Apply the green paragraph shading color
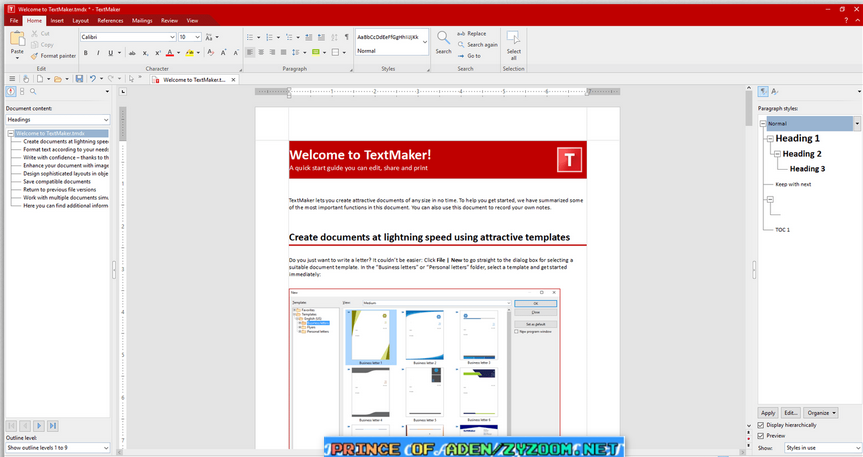863x457 pixels. click(315, 52)
